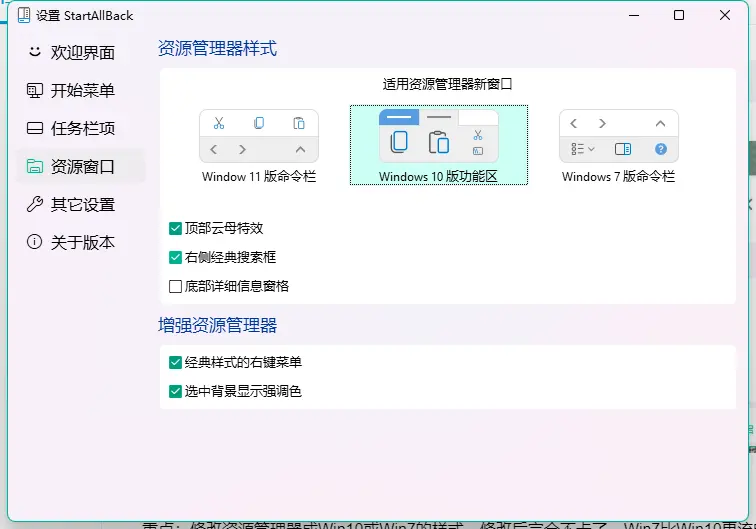
Task: Open the 其它设置 sidebar page
Action: [81, 204]
